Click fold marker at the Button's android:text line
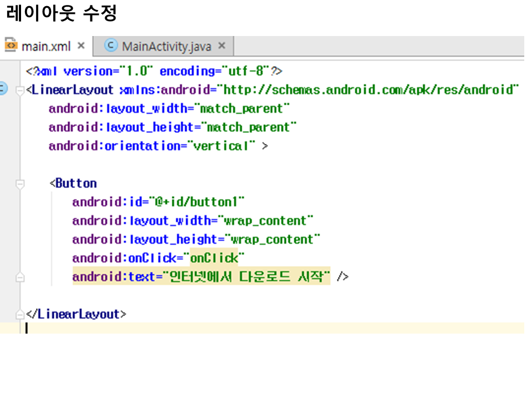This screenshot has height=399, width=532. pos(20,277)
